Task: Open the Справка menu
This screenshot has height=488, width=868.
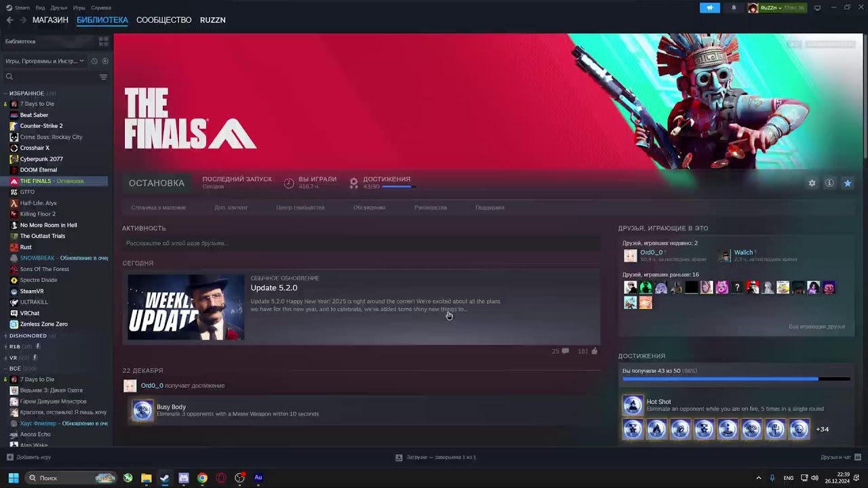Action: pos(101,8)
